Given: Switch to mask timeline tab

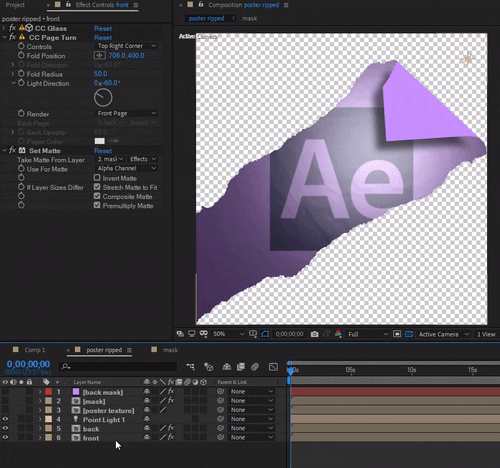Looking at the screenshot, I should pyautogui.click(x=170, y=350).
